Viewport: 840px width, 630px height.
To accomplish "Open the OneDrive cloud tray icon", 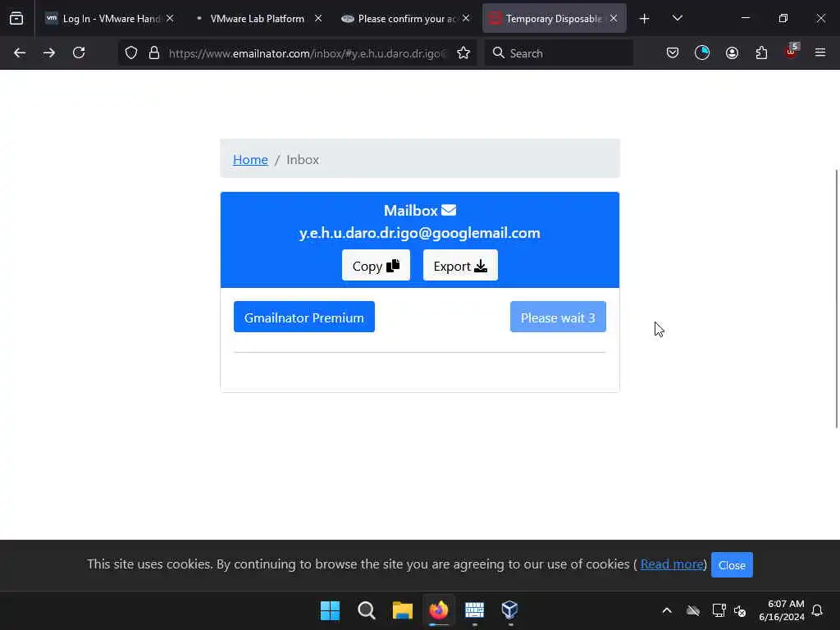I will tap(693, 610).
